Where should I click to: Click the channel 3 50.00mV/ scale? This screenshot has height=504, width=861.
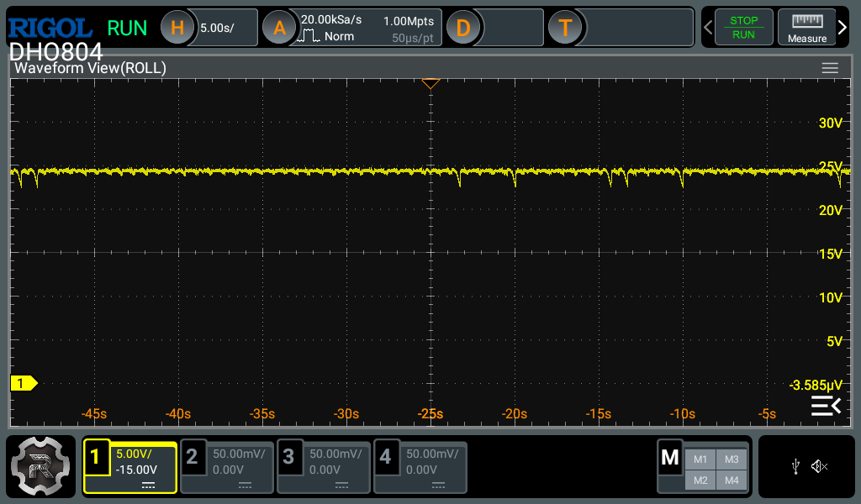point(335,454)
